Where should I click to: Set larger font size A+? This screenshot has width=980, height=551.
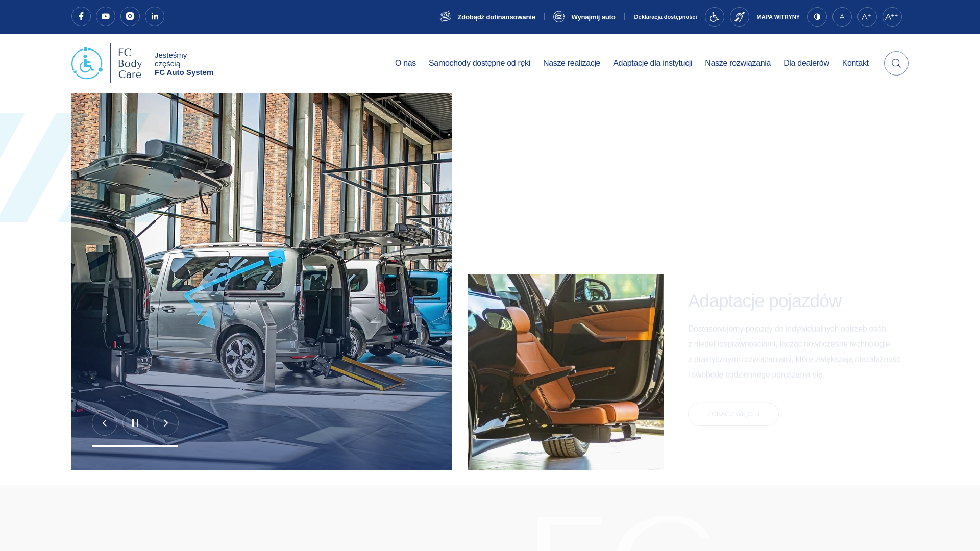pyautogui.click(x=867, y=17)
